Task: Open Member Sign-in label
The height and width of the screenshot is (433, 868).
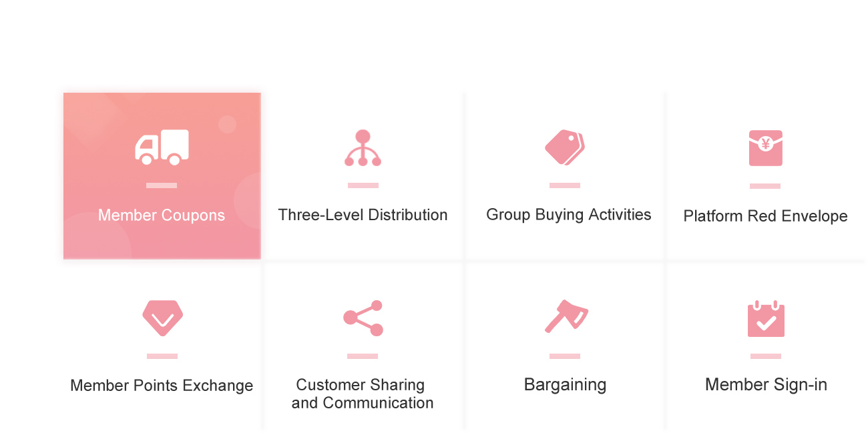Action: click(x=766, y=385)
